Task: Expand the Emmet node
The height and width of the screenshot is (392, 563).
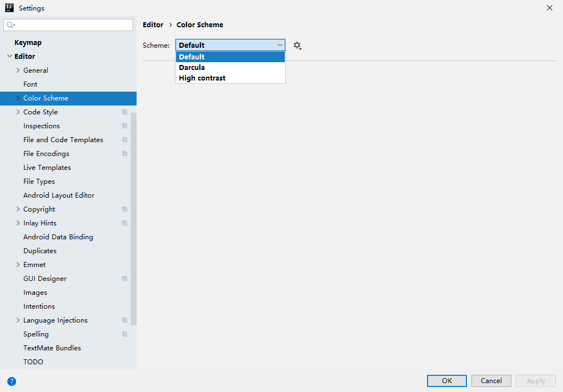Action: tap(18, 264)
